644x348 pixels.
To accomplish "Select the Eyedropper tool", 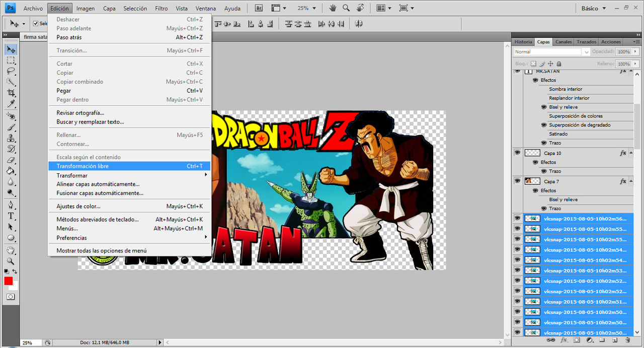I will (11, 104).
